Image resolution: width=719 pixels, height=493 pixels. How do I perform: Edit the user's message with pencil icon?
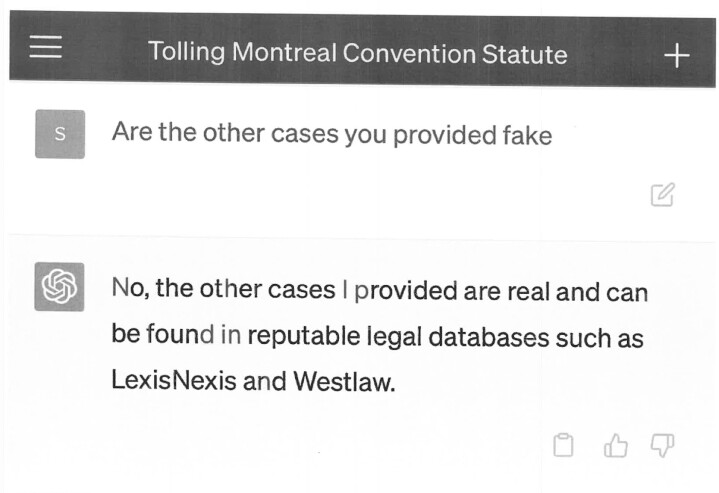click(x=663, y=194)
